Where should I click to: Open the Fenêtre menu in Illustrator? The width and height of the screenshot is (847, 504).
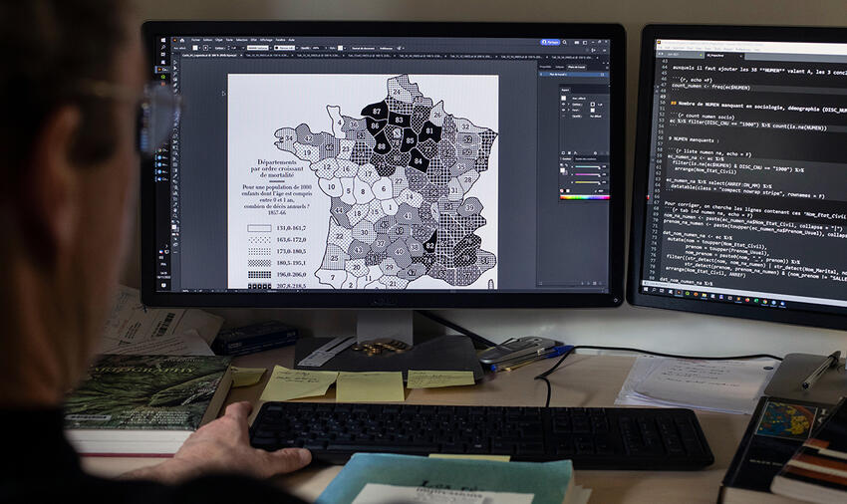pos(280,40)
